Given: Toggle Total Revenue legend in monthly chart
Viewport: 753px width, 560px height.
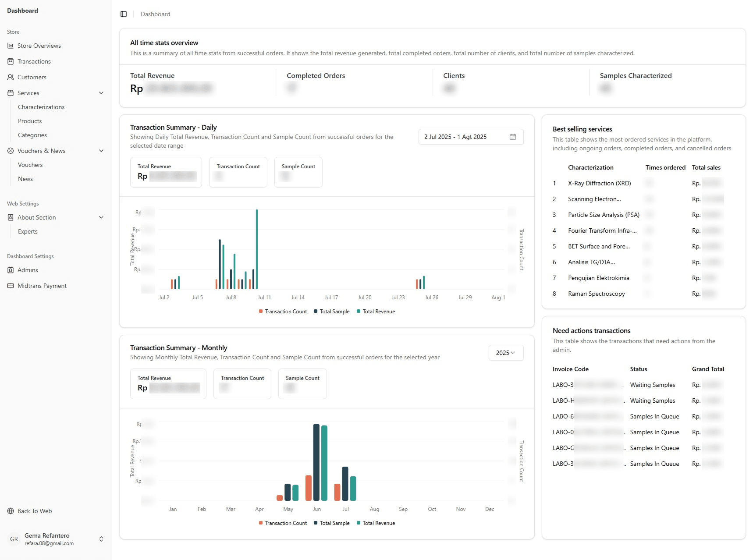Looking at the screenshot, I should pos(376,523).
